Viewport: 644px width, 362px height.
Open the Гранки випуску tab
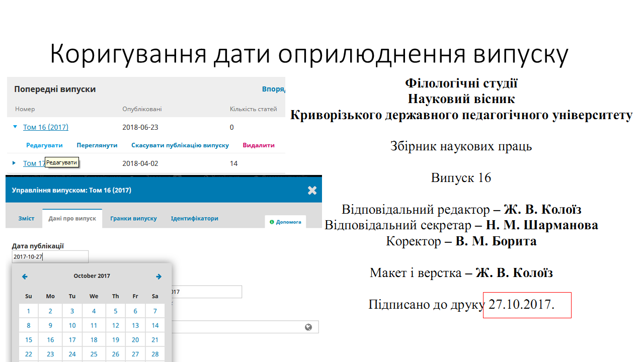pos(133,219)
